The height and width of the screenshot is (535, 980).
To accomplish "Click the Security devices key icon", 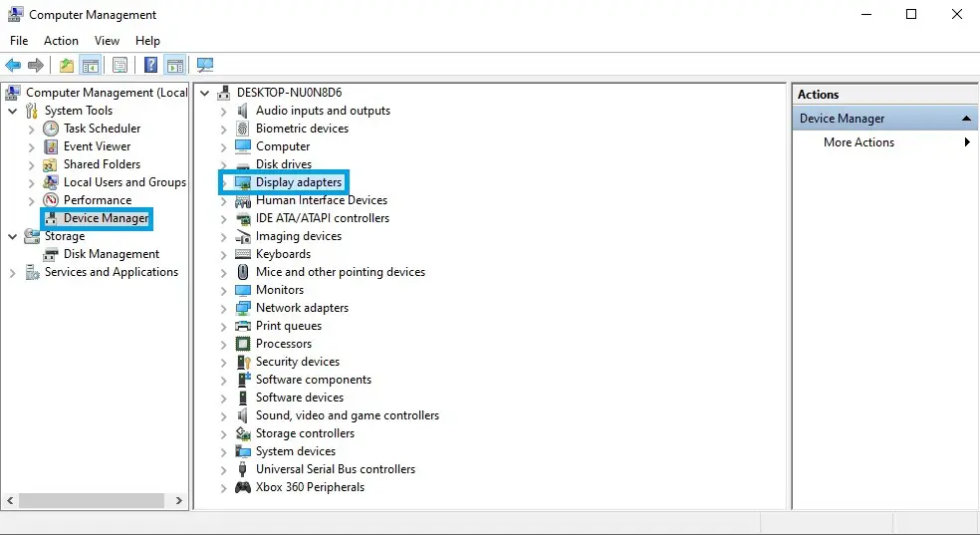I will pos(243,362).
